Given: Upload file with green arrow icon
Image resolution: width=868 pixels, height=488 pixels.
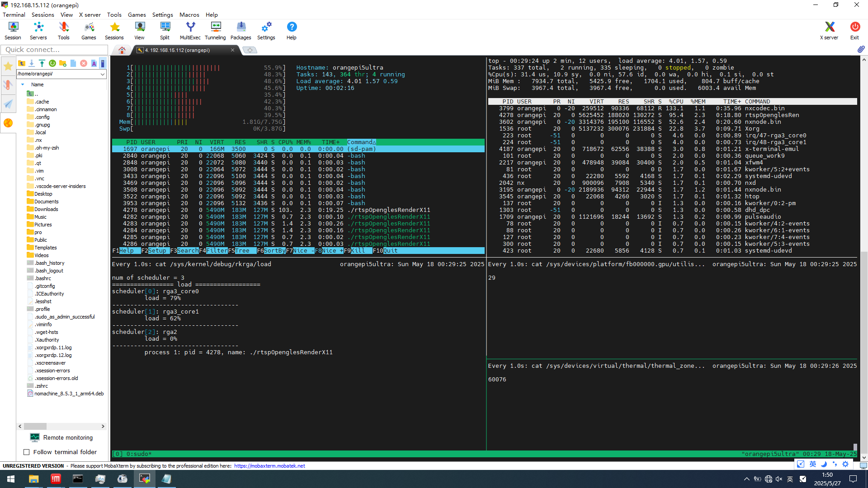Looking at the screenshot, I should coord(42,63).
